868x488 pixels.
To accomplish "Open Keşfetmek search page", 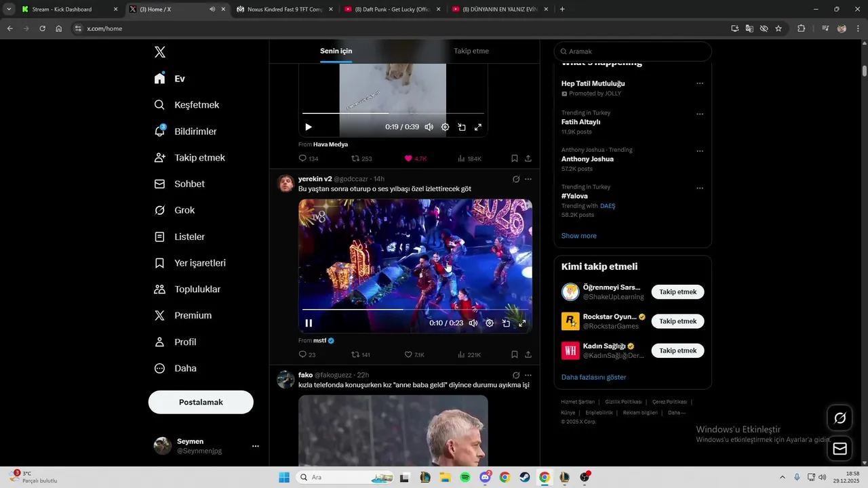I will tap(187, 105).
